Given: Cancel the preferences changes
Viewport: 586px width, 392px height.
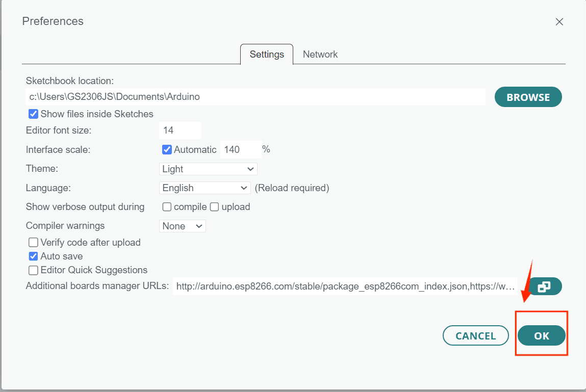Looking at the screenshot, I should (475, 335).
